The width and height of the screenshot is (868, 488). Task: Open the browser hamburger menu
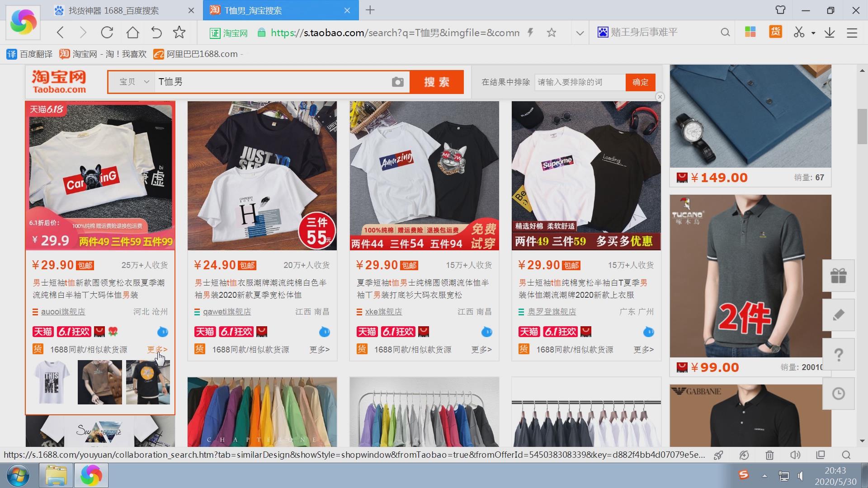point(853,33)
